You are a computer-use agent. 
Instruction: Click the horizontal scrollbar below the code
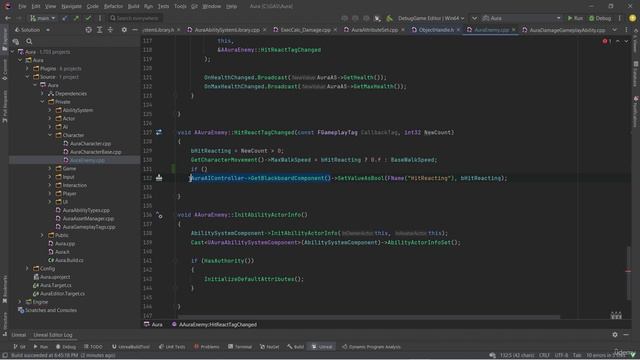(369, 317)
